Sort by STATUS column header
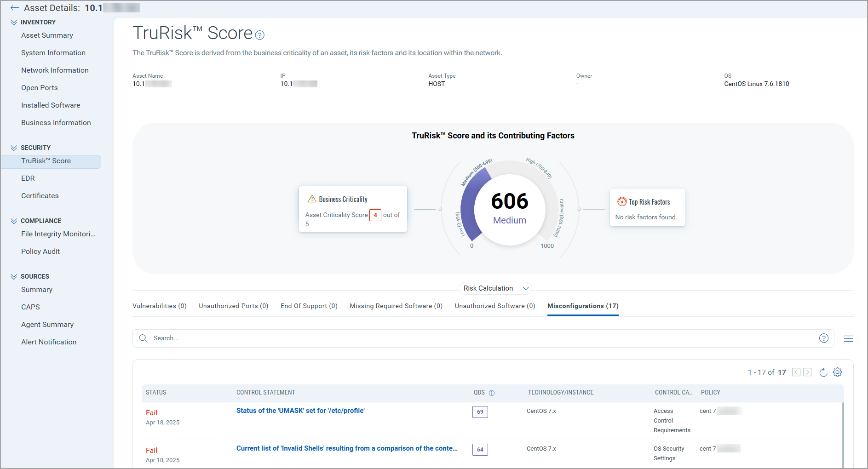This screenshot has width=868, height=469. [x=156, y=393]
